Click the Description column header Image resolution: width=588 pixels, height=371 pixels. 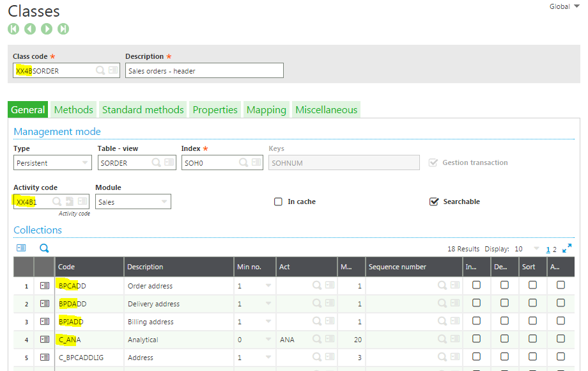(x=145, y=267)
